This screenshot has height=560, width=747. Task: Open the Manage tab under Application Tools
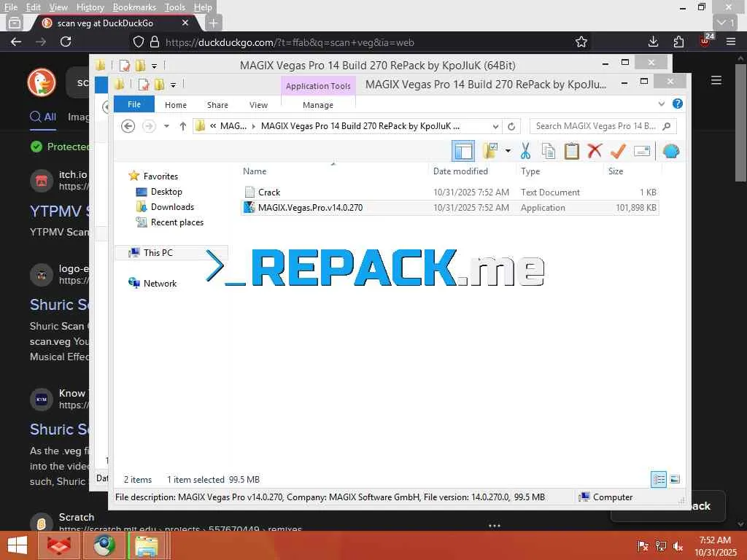pos(318,105)
